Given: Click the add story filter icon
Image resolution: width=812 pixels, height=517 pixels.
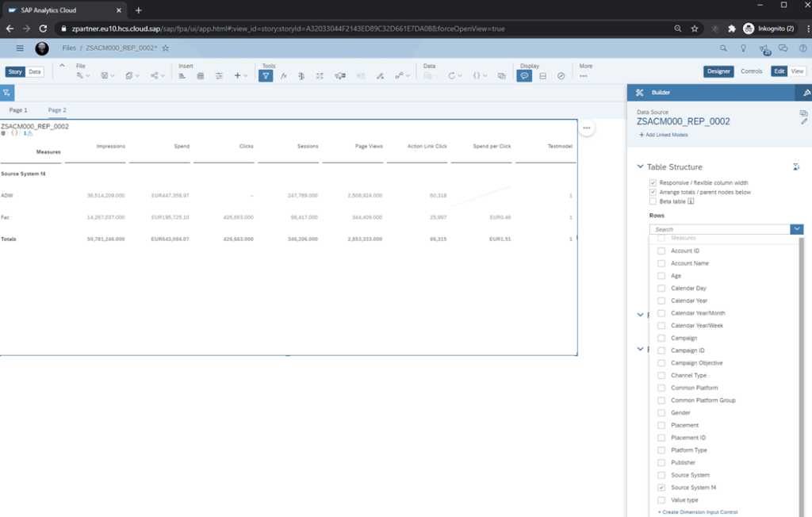Looking at the screenshot, I should (6, 93).
